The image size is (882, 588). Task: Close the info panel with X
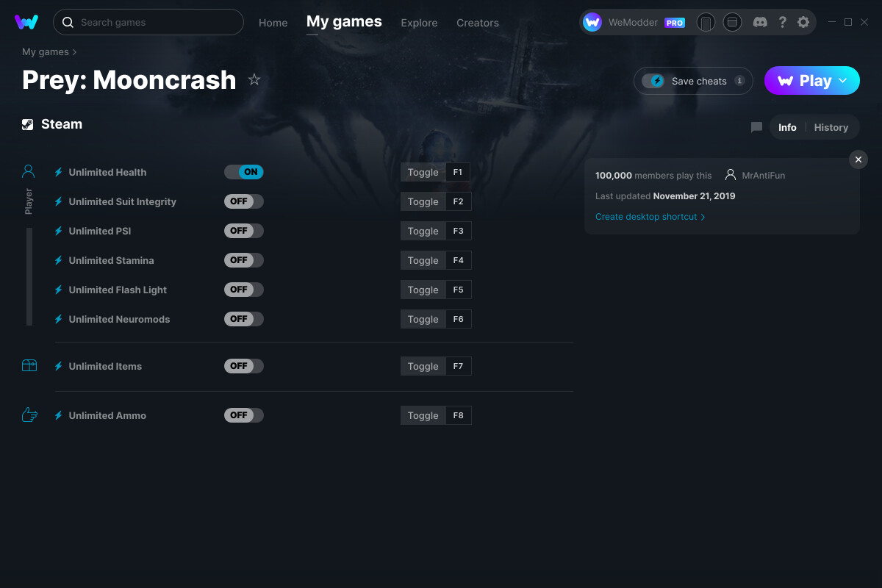858,159
